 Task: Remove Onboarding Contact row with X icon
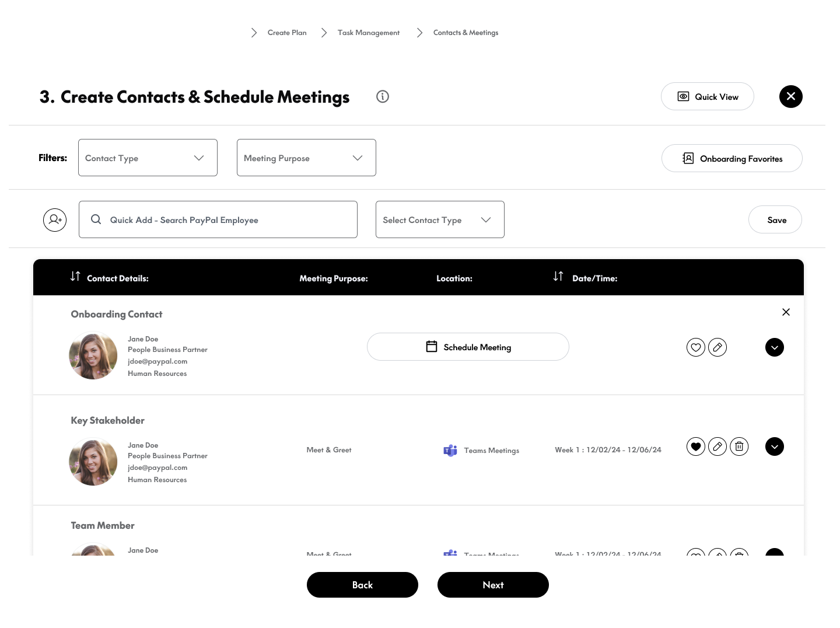coord(786,312)
